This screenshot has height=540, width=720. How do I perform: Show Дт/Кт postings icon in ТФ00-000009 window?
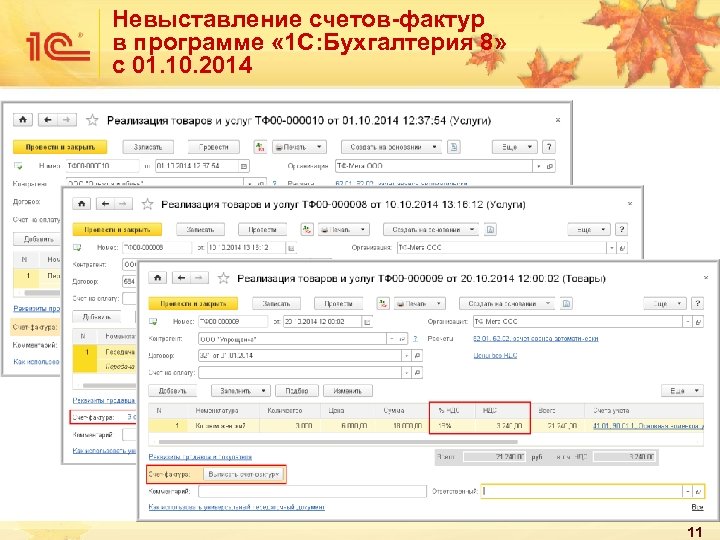coord(383,304)
